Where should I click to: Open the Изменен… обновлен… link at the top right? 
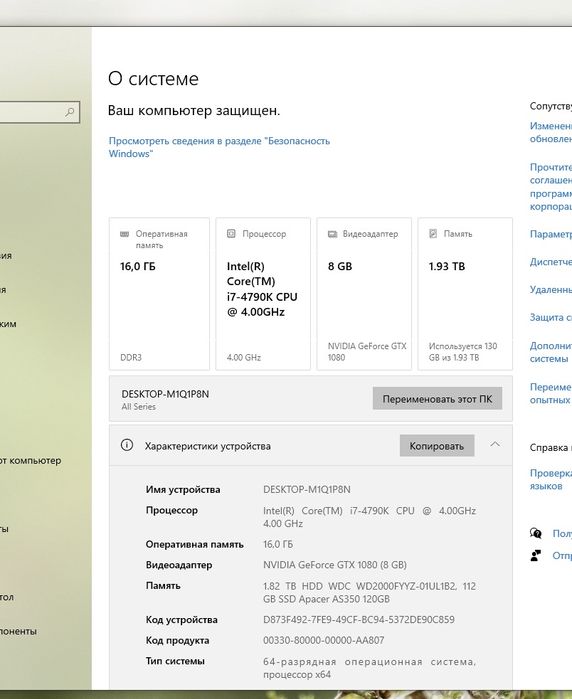(x=551, y=132)
